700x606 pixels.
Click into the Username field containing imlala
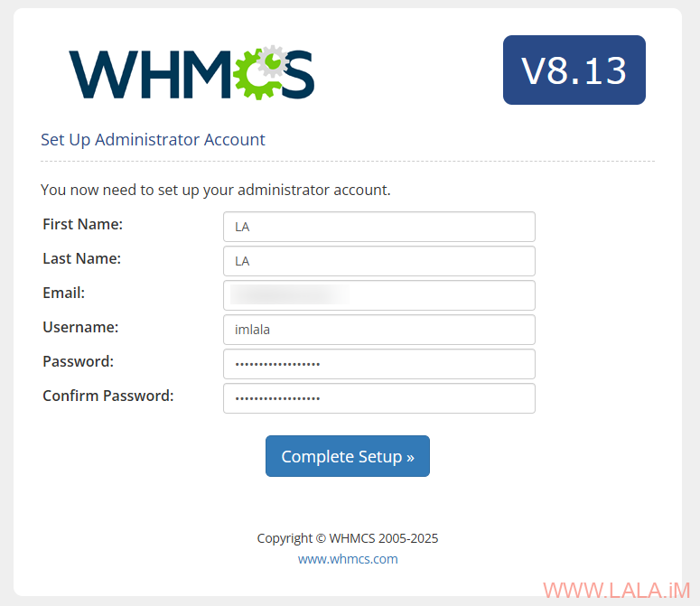[379, 330]
